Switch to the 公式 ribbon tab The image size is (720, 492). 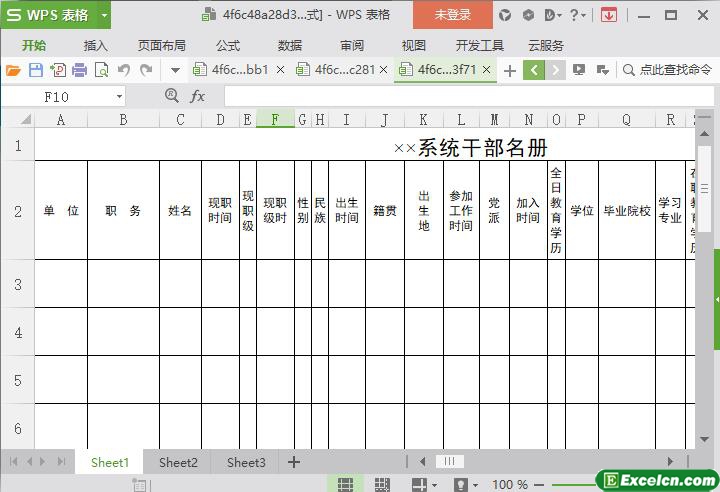pos(228,45)
